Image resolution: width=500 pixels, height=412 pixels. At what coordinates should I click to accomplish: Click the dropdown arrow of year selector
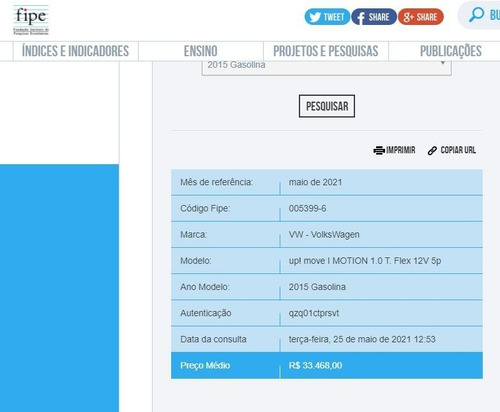tap(443, 63)
